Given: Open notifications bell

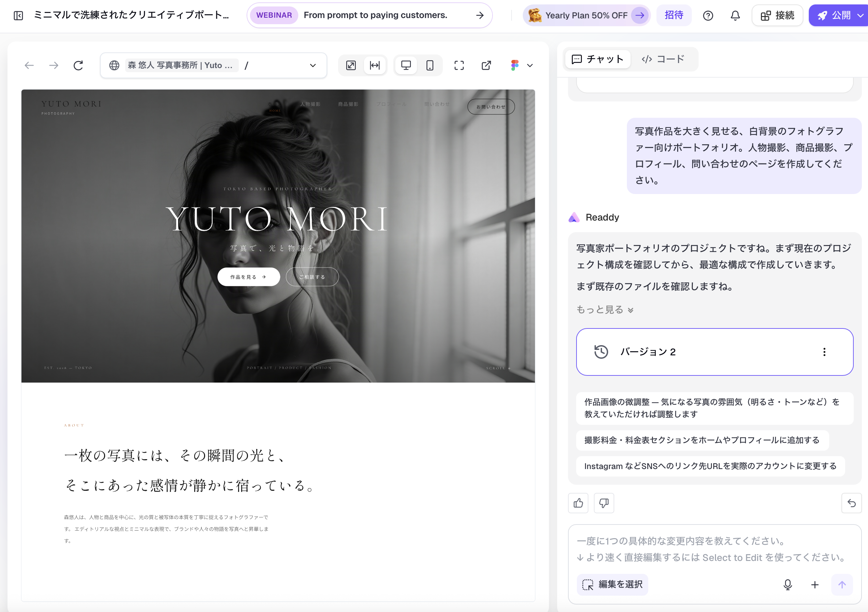Looking at the screenshot, I should pyautogui.click(x=735, y=16).
